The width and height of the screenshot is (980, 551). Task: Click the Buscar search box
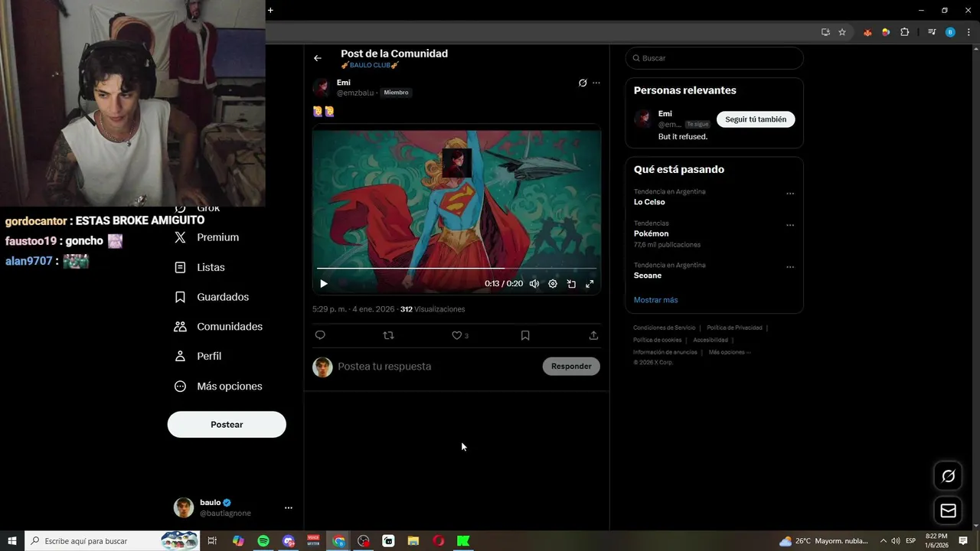pyautogui.click(x=714, y=58)
